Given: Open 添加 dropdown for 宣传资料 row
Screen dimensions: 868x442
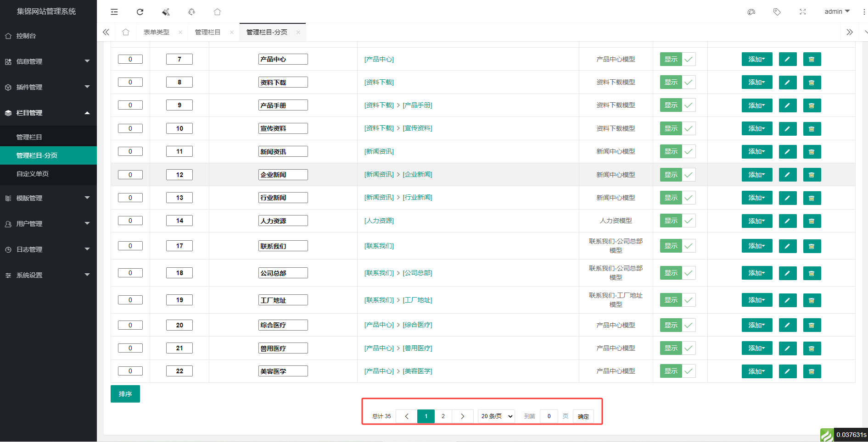Looking at the screenshot, I should 757,128.
